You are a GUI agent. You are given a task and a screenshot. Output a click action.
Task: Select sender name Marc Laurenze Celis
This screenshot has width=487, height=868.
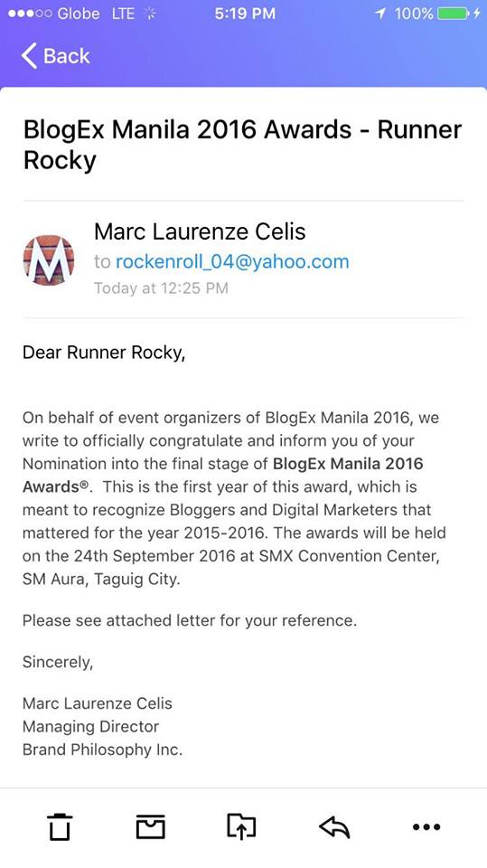point(200,231)
